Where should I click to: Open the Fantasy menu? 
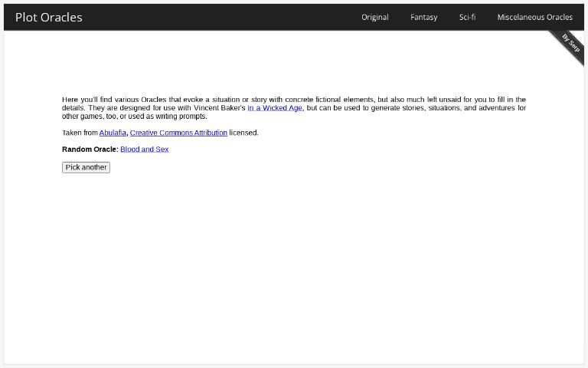click(x=423, y=17)
